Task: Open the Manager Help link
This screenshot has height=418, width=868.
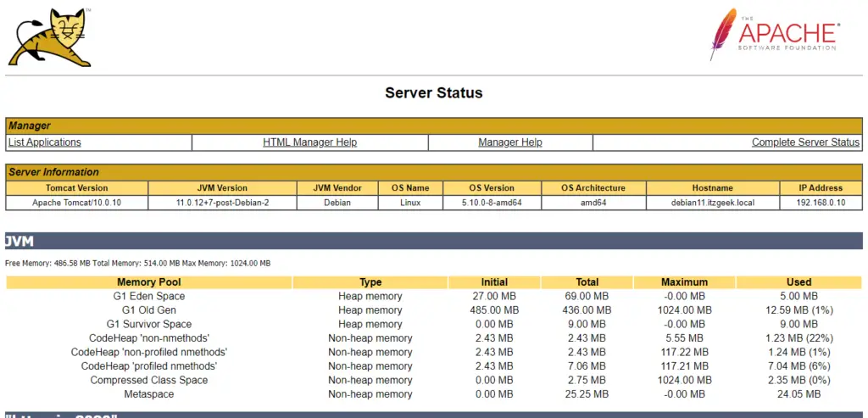Action: click(x=510, y=142)
